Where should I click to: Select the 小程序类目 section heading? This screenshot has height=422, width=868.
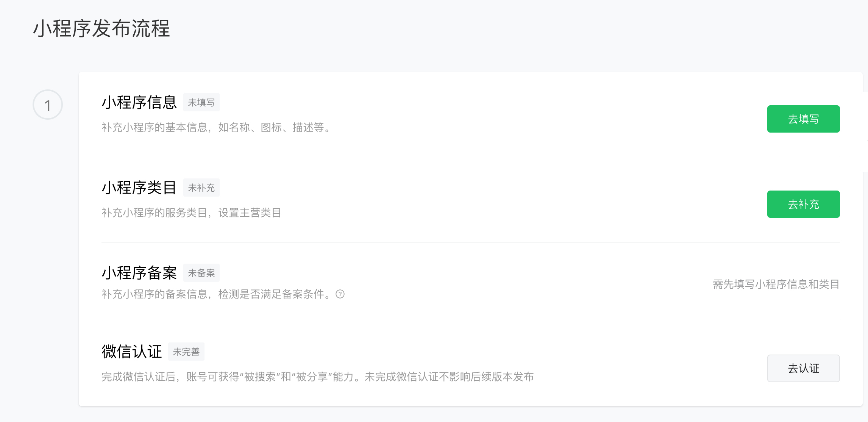click(139, 188)
